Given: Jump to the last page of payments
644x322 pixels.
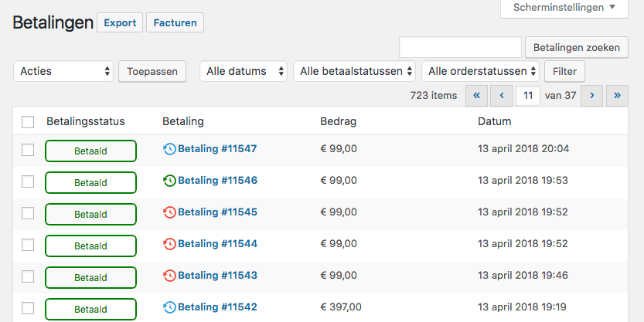Looking at the screenshot, I should [617, 96].
